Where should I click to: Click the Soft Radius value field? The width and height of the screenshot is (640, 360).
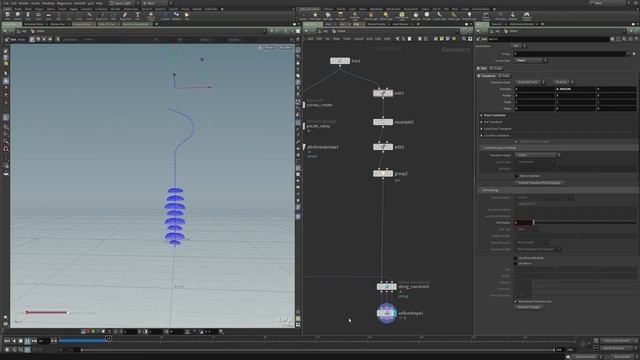pos(523,222)
